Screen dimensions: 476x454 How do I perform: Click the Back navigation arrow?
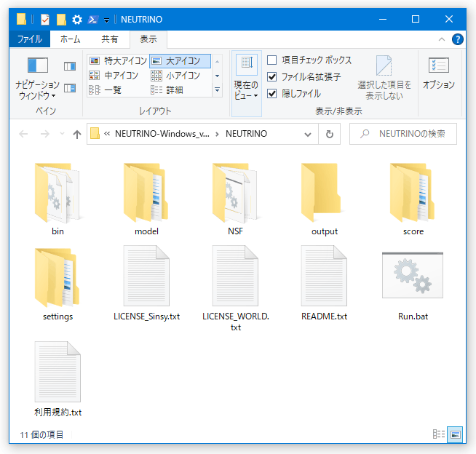[x=23, y=134]
